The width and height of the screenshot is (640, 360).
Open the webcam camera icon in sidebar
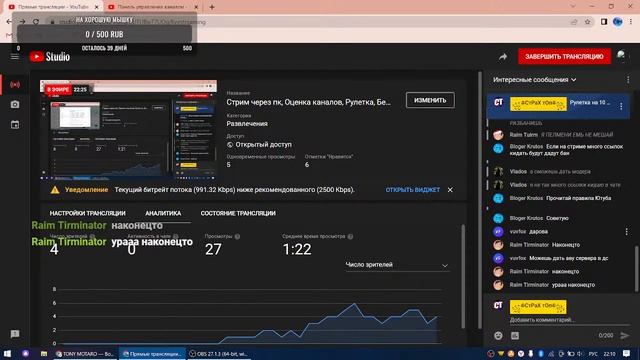pos(15,104)
